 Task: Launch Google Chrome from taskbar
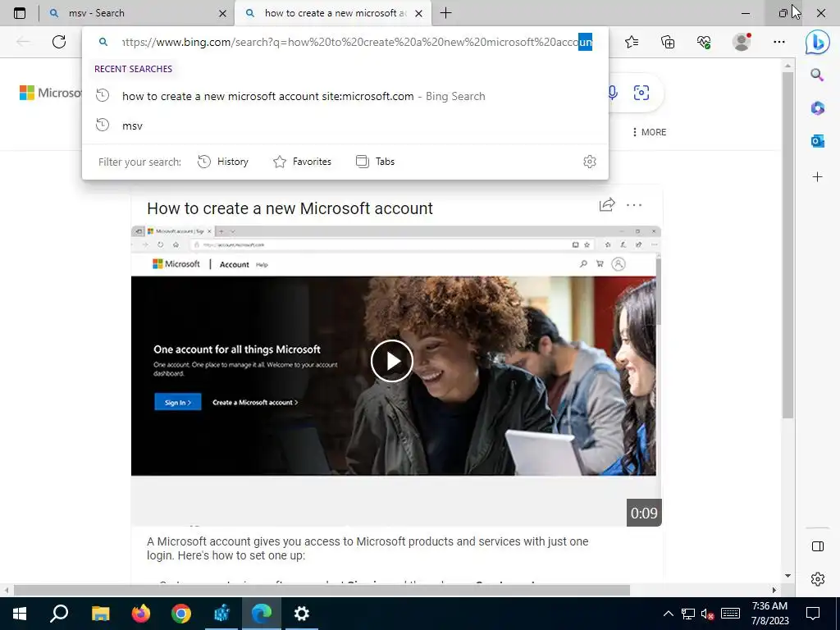point(181,614)
